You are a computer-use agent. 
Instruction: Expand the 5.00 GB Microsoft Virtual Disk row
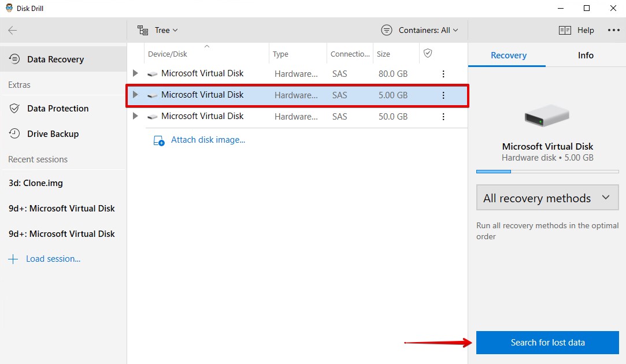coord(135,95)
